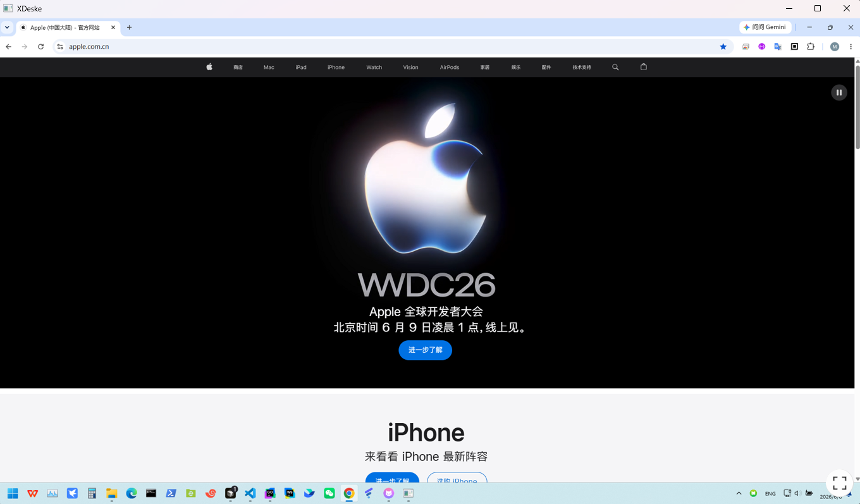The width and height of the screenshot is (860, 504).
Task: View site information icon in address bar
Action: pyautogui.click(x=60, y=47)
